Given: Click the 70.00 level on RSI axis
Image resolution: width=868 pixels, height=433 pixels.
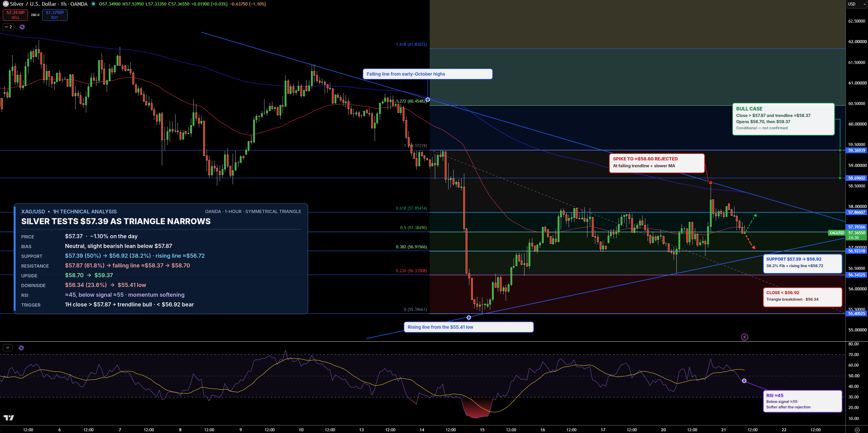Looking at the screenshot, I should coord(854,355).
